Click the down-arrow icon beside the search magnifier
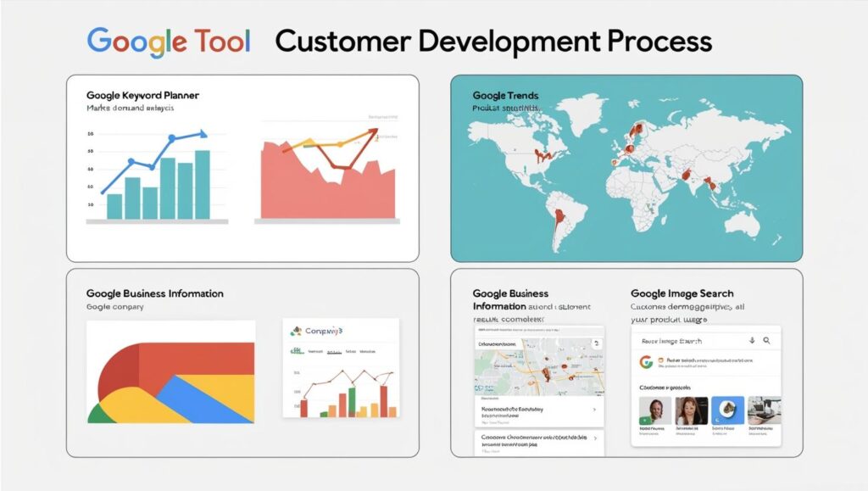 tap(752, 340)
